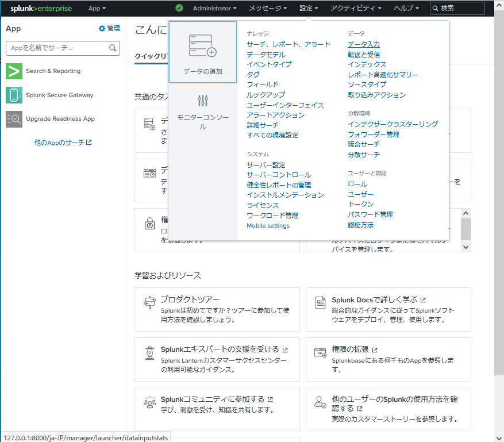The height and width of the screenshot is (442, 504).
Task: Click the customer stories user icon
Action: coord(321,402)
